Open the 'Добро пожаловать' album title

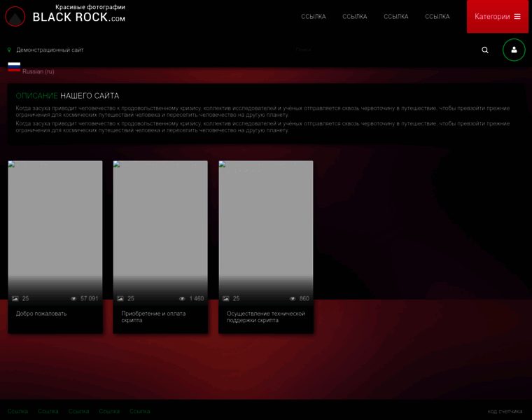tap(41, 314)
